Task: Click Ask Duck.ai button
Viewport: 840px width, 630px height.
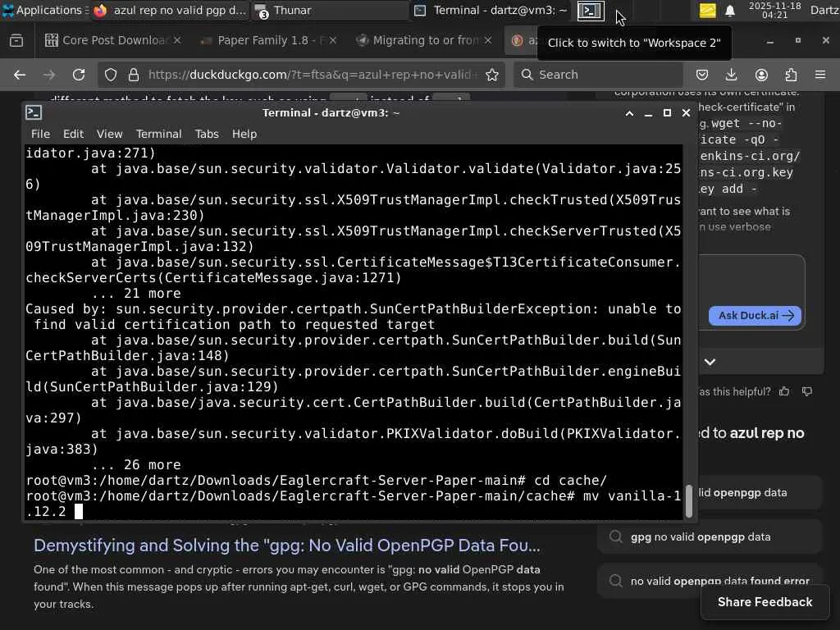Action: pyautogui.click(x=755, y=316)
